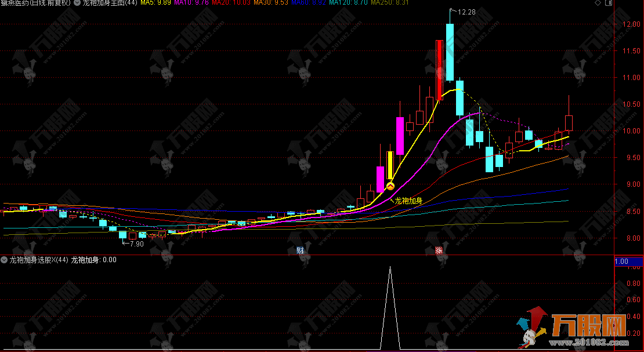Select the MA10 moving average label
The image size is (644, 352).
[x=192, y=3]
